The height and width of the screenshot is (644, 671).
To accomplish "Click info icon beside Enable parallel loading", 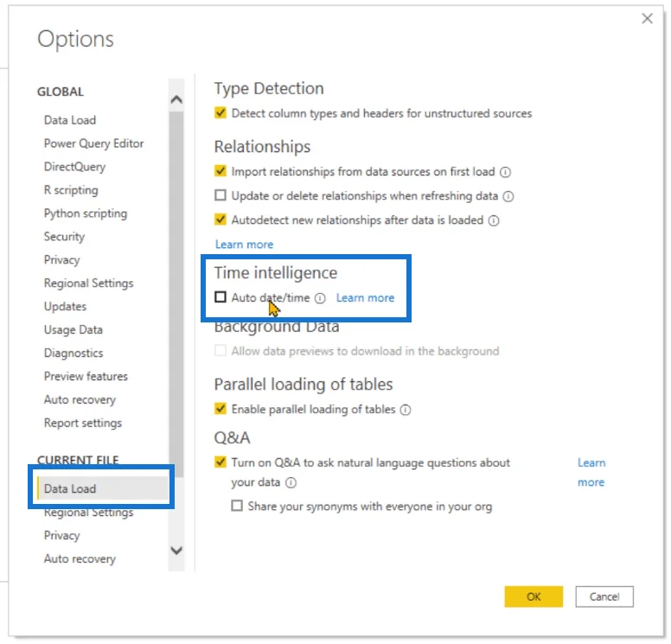I will (x=406, y=410).
